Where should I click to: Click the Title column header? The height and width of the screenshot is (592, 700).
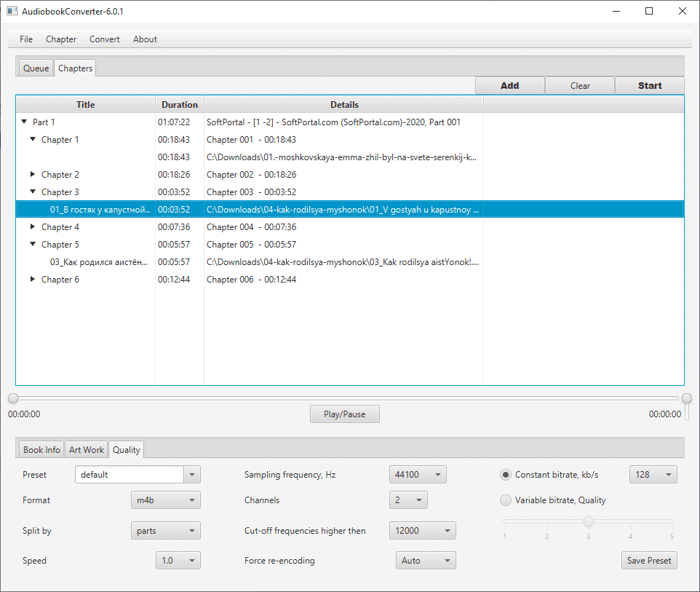[x=85, y=105]
